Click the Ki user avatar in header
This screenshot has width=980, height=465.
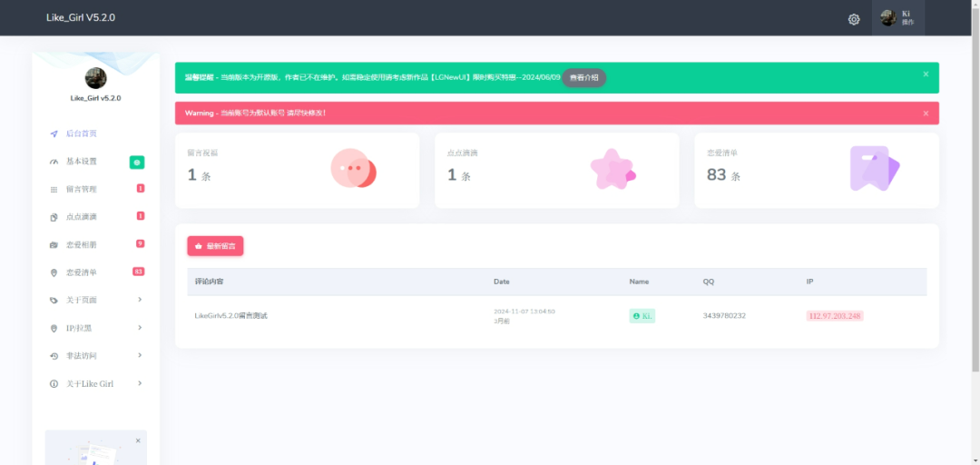tap(888, 17)
